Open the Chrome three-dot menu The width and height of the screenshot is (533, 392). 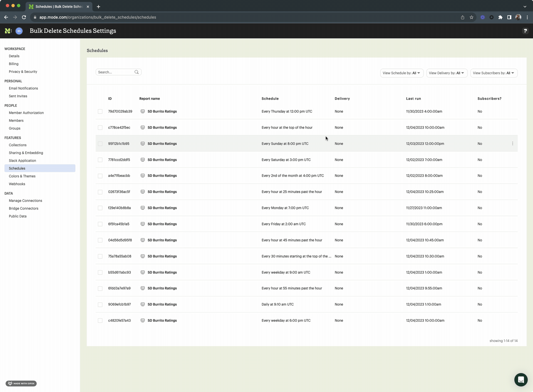(527, 17)
